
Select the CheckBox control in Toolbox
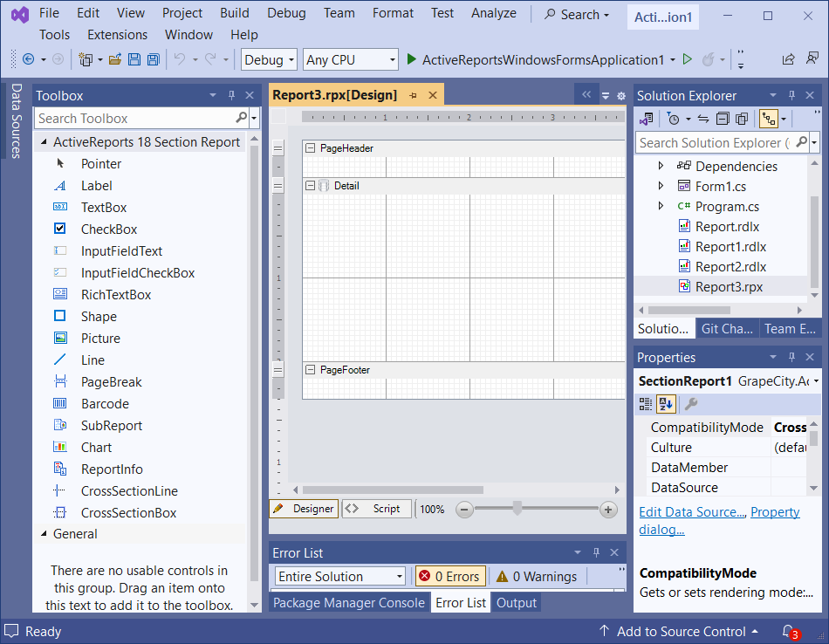pos(109,229)
